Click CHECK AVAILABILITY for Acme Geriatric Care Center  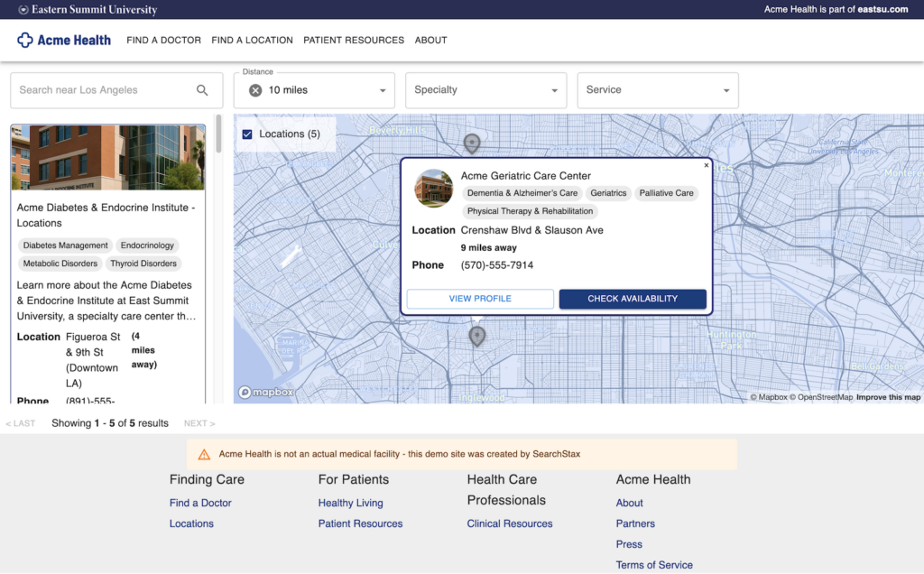tap(633, 298)
